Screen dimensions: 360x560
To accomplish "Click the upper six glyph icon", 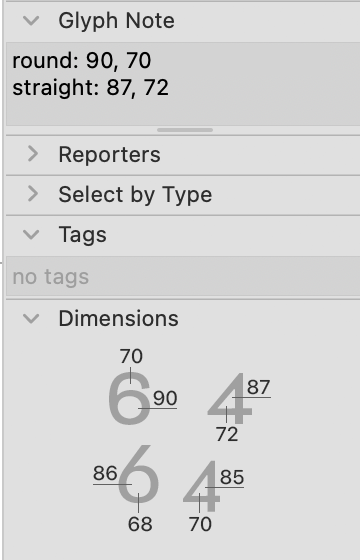I will point(129,398).
